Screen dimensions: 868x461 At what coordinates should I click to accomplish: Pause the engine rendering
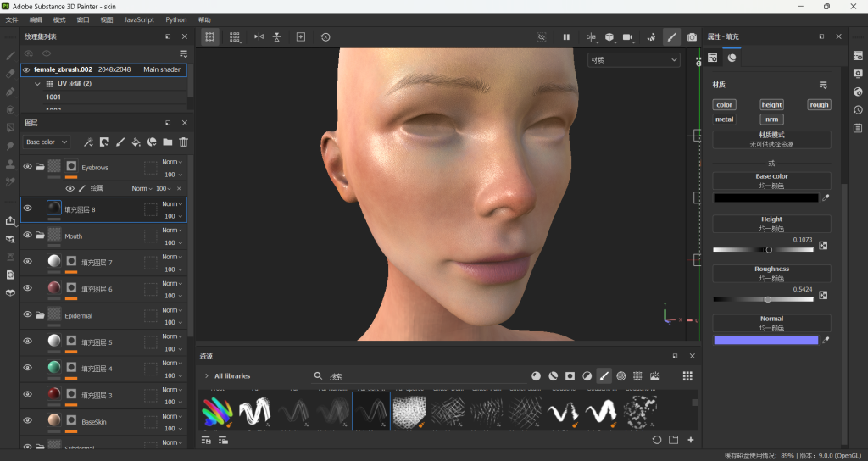[565, 36]
